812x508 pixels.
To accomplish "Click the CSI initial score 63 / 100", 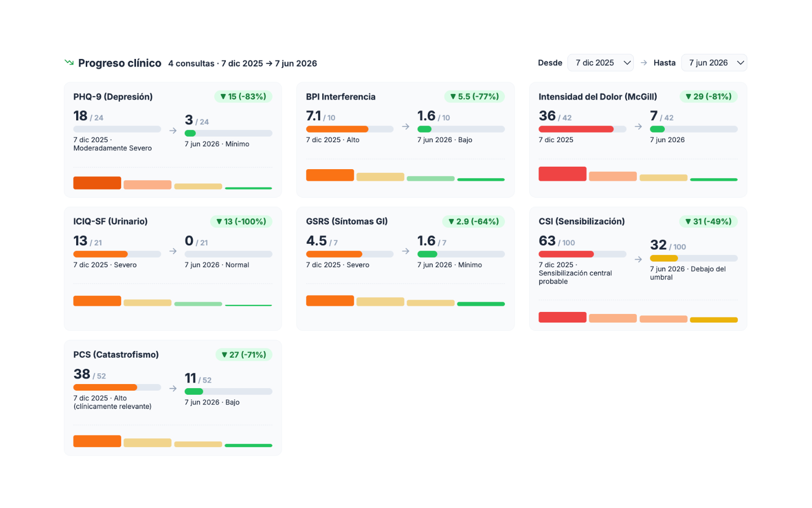I will (x=557, y=241).
